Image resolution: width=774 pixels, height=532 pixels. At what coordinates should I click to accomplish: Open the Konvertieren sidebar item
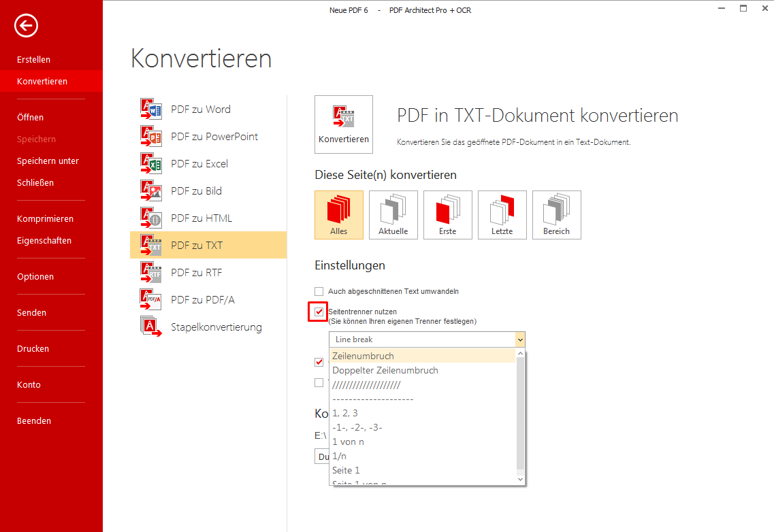tap(51, 81)
